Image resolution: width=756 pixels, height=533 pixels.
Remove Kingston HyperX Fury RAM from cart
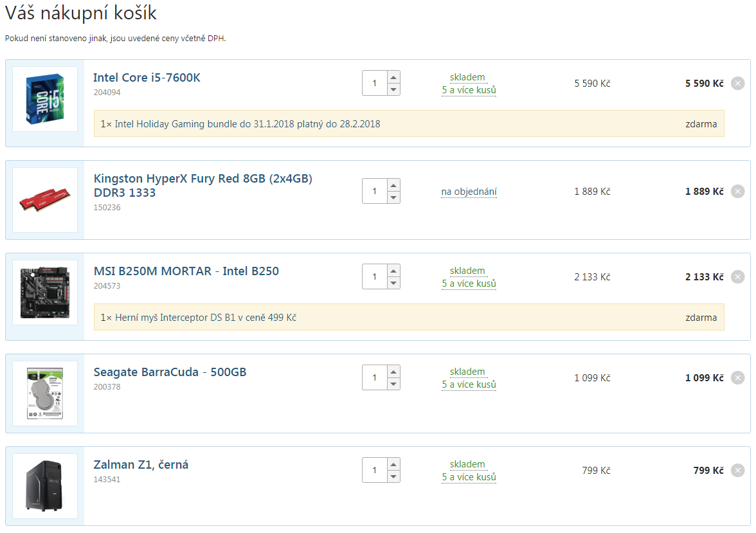(x=737, y=192)
